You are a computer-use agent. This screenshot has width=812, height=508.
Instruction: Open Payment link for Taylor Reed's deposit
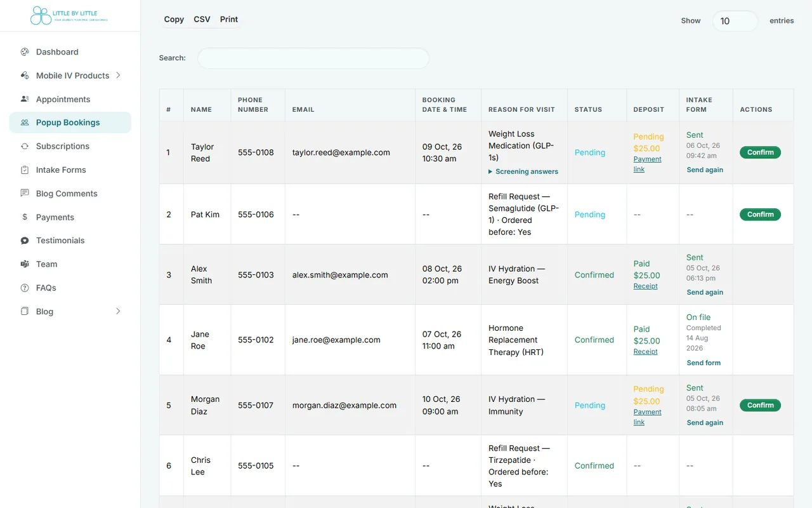(x=647, y=164)
